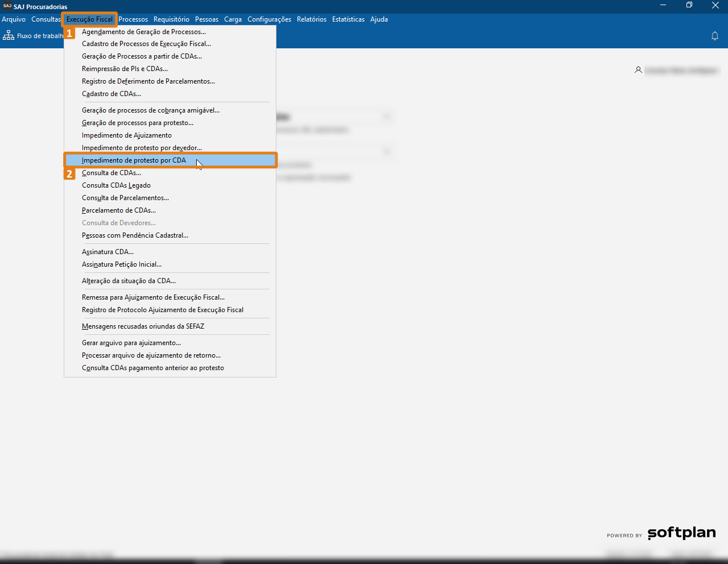This screenshot has width=728, height=564.
Task: Open the Ajuda menu
Action: point(379,19)
